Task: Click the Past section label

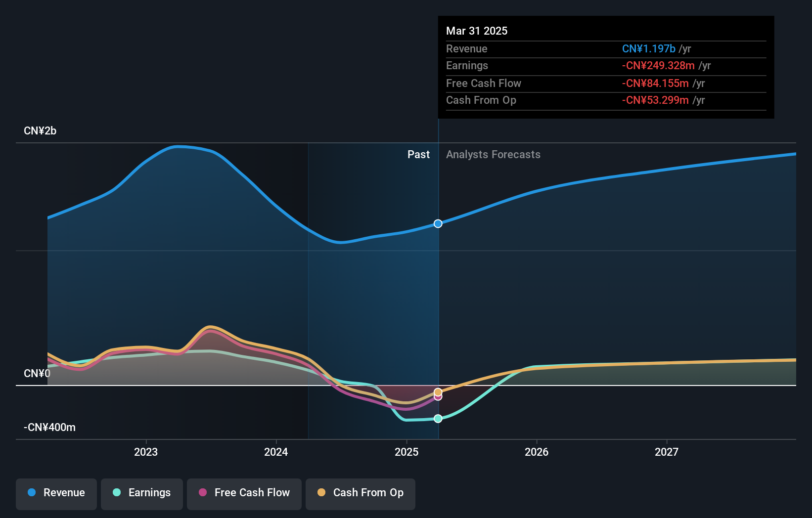Action: (x=418, y=155)
